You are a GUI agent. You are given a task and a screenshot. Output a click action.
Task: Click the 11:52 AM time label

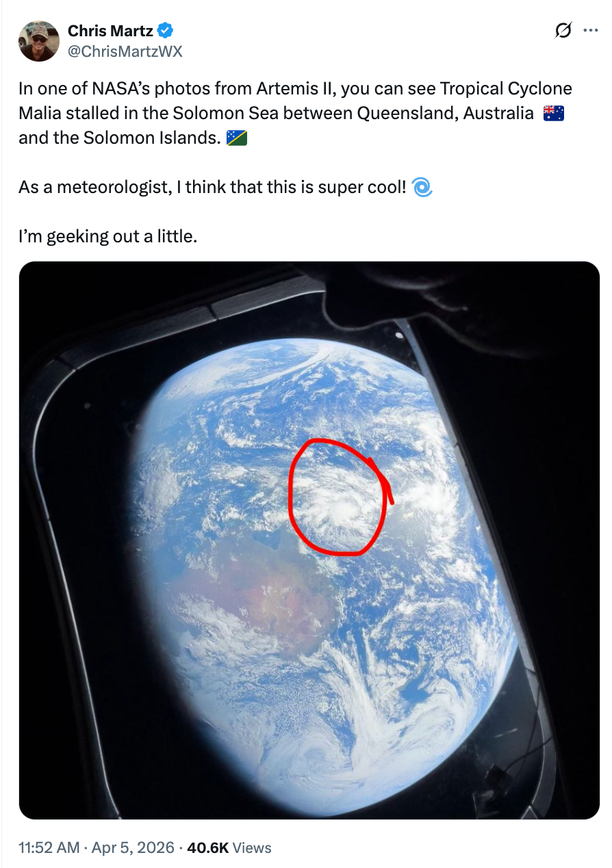tap(48, 847)
